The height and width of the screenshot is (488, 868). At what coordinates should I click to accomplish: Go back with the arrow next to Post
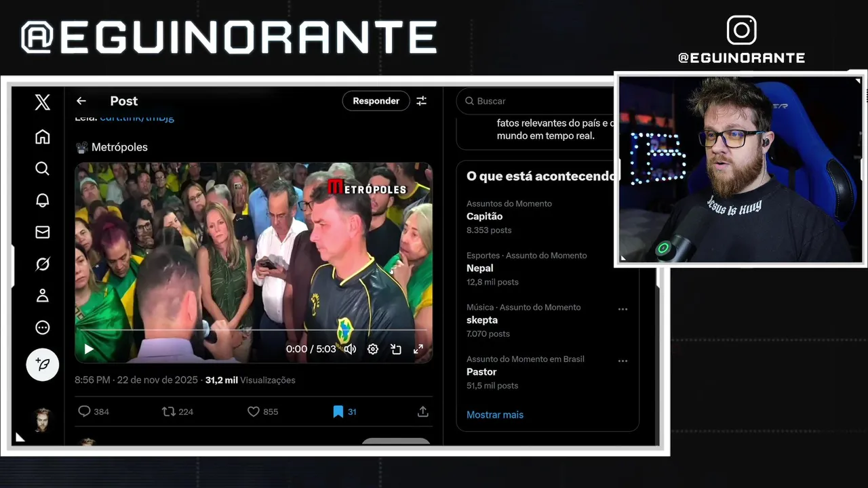[x=81, y=101]
